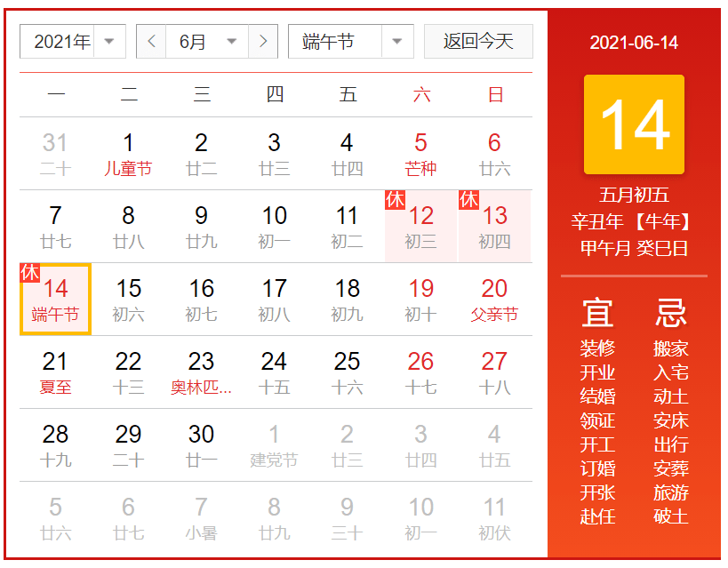Choose June 12 holiday rest day
This screenshot has width=728, height=568.
[420, 227]
